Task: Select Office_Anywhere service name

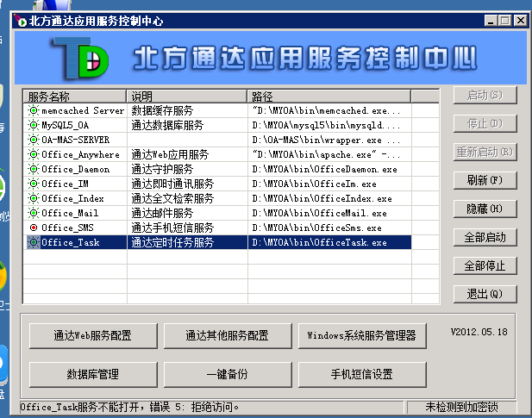Action: [x=80, y=154]
